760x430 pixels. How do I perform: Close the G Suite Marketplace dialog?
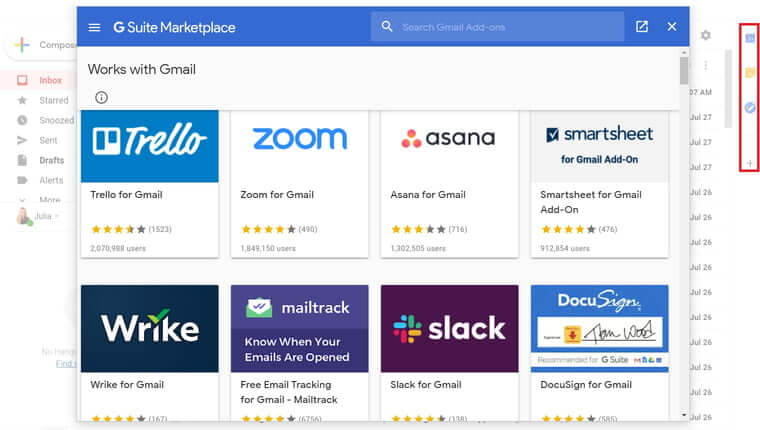click(672, 27)
